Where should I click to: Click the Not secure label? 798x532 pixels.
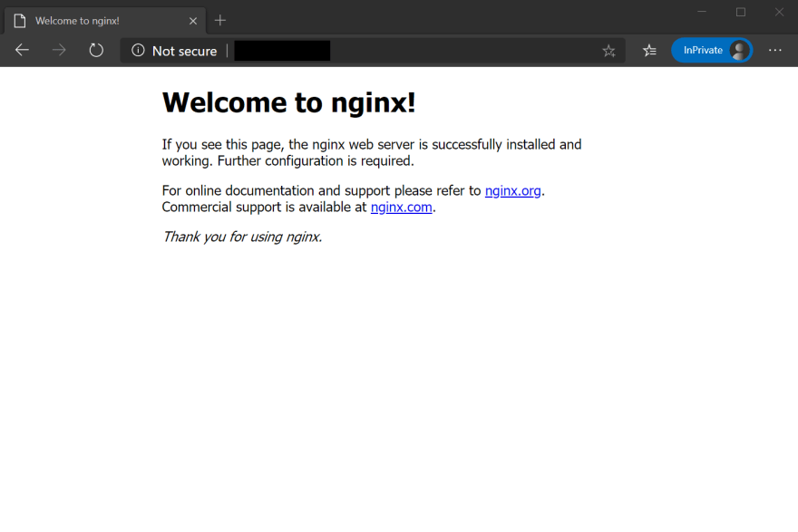(185, 51)
